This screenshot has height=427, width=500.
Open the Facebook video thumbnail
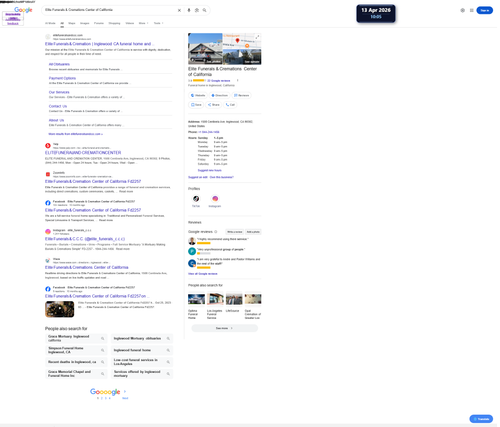(x=60, y=309)
